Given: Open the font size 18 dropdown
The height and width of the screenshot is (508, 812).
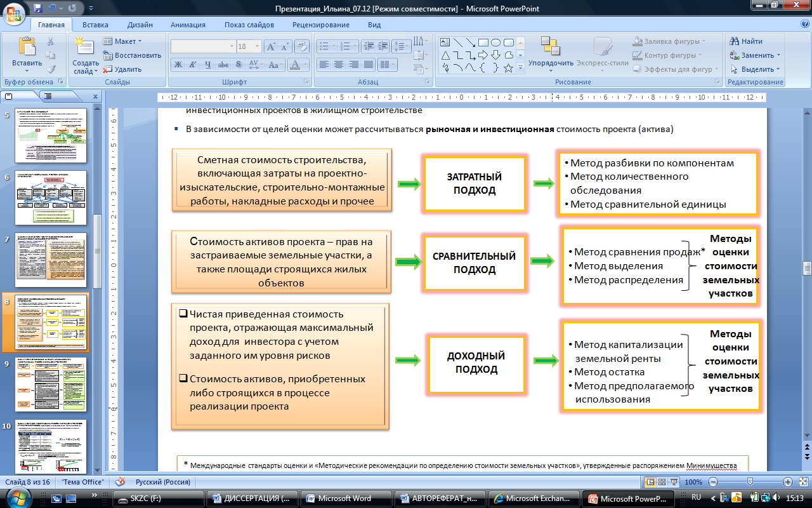Looking at the screenshot, I should pos(256,46).
